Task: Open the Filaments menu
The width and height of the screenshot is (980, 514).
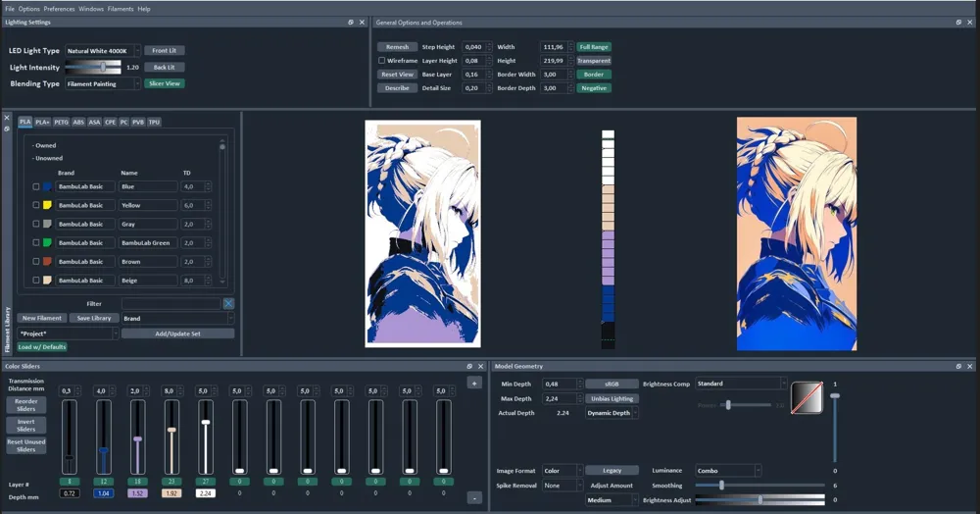Action: click(x=120, y=9)
